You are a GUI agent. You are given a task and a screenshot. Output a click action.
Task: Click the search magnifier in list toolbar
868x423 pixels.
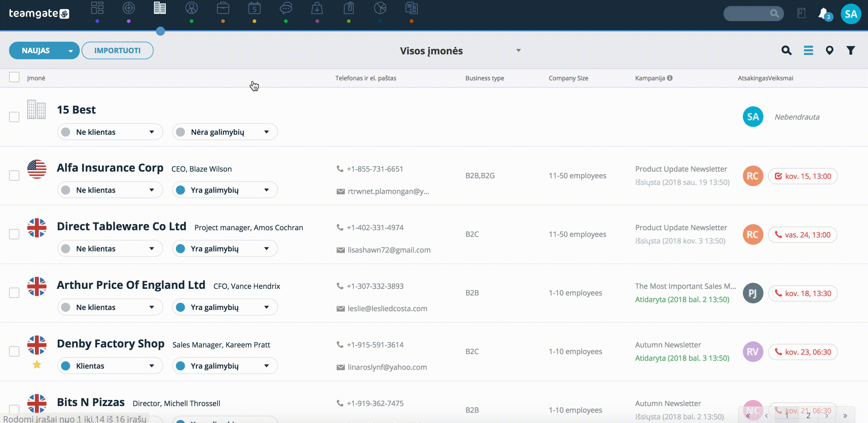pyautogui.click(x=786, y=50)
